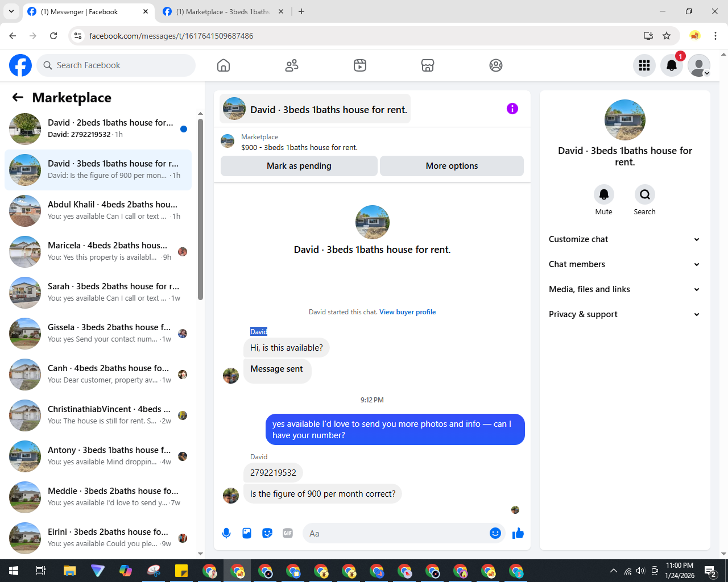Open the Groups icon in top navigation
The height and width of the screenshot is (582, 728).
coord(496,65)
